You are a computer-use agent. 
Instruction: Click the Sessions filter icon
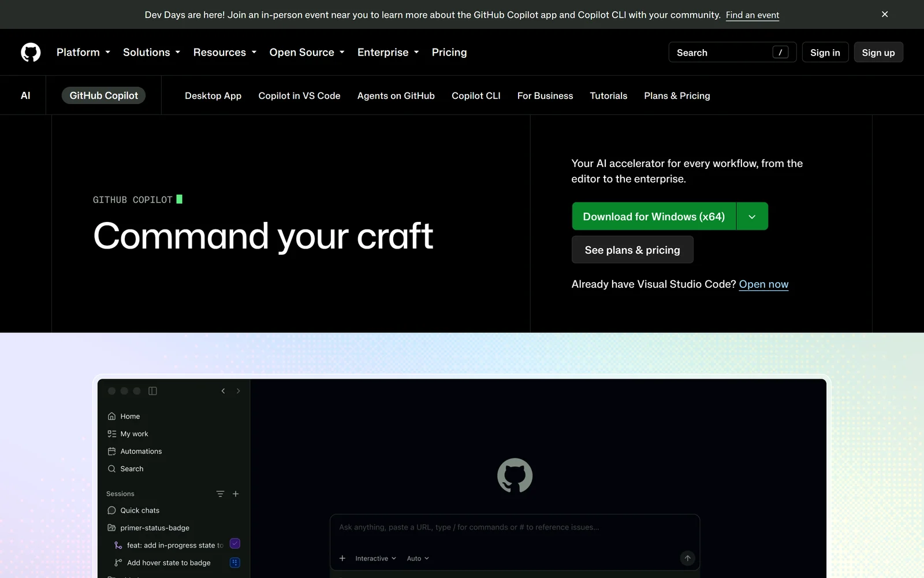pyautogui.click(x=220, y=494)
